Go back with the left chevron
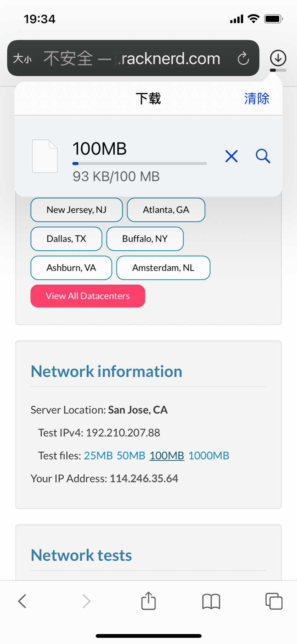Image resolution: width=297 pixels, height=644 pixels. (x=22, y=601)
